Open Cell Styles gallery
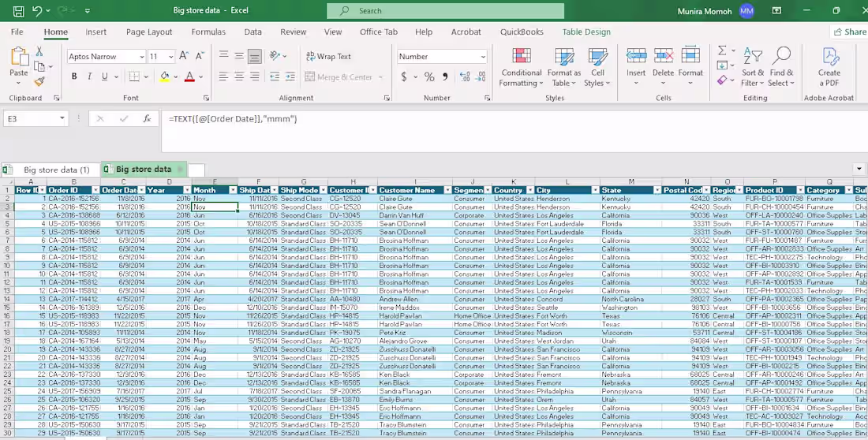The image size is (868, 440). pyautogui.click(x=597, y=67)
